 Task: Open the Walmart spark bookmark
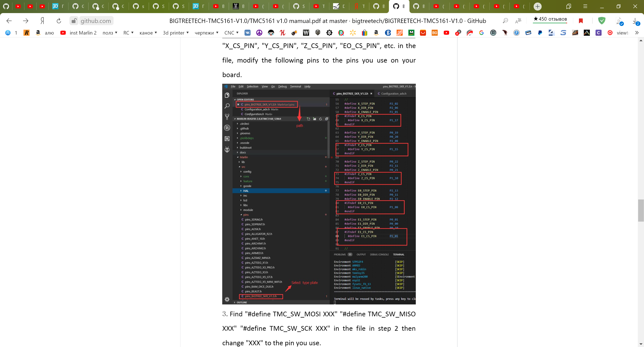point(353,33)
